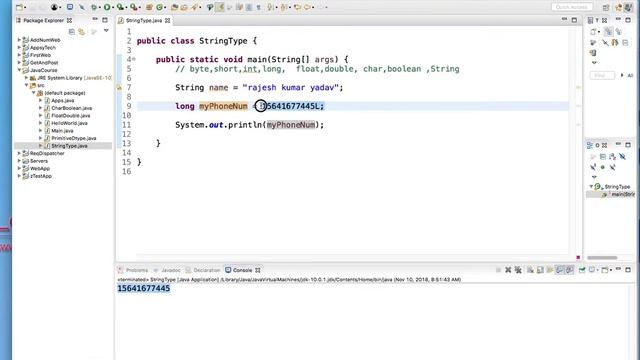Click the Search flashlight toolbar icon

click(194, 7)
